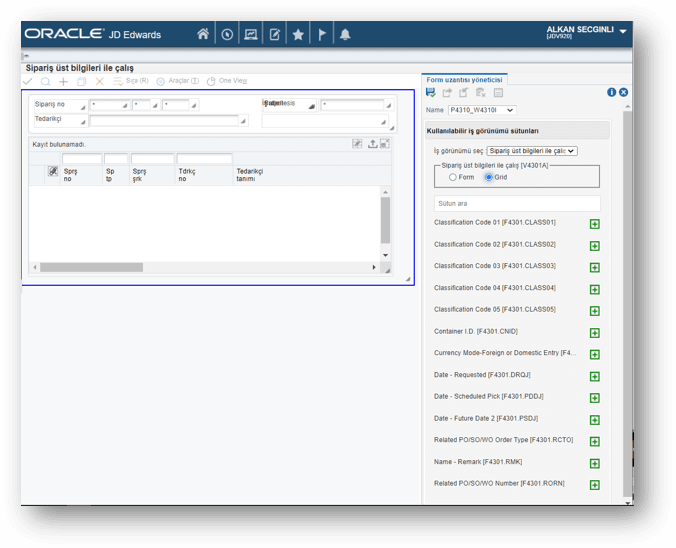Viewport: 676px width, 548px height.
Task: Open the Name dropdown P4310_W4310I
Action: pos(482,110)
